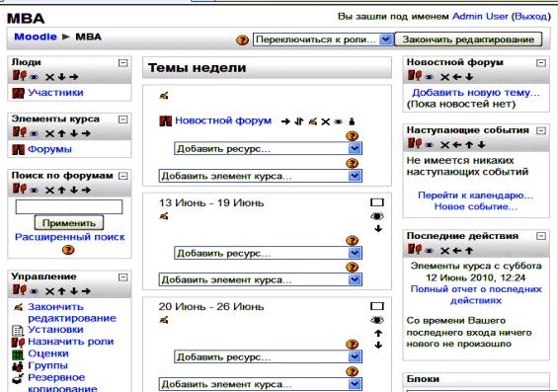This screenshot has height=392, width=558.
Task: Open Переключиться к роли dropdown
Action: click(322, 39)
